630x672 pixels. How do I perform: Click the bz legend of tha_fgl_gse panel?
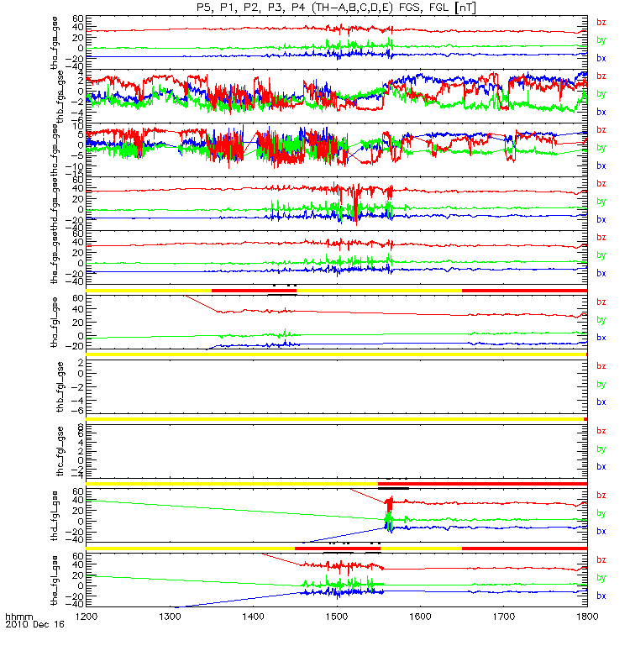(x=601, y=302)
